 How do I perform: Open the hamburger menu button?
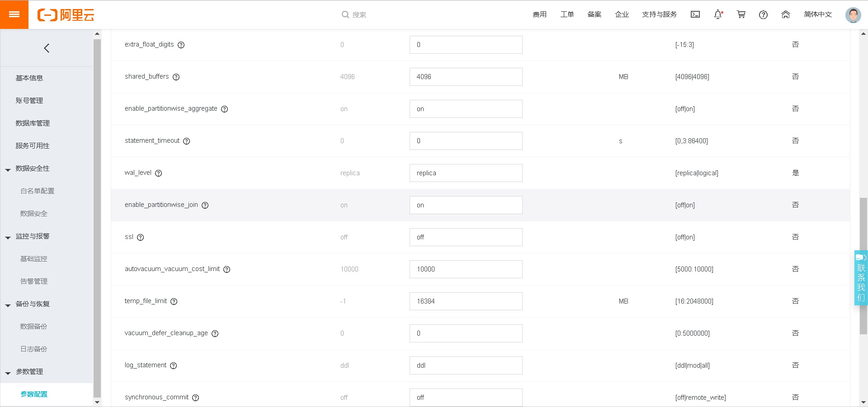[x=14, y=14]
